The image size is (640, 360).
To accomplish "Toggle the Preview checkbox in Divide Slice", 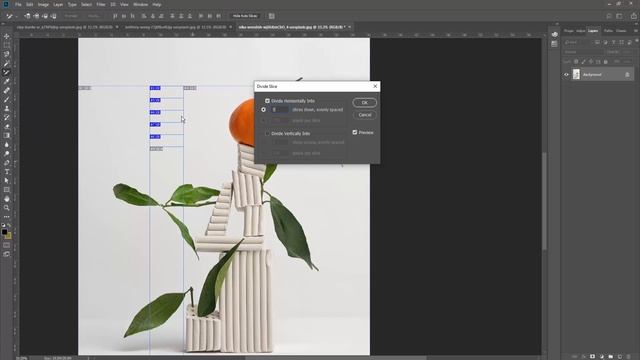I will pyautogui.click(x=355, y=132).
